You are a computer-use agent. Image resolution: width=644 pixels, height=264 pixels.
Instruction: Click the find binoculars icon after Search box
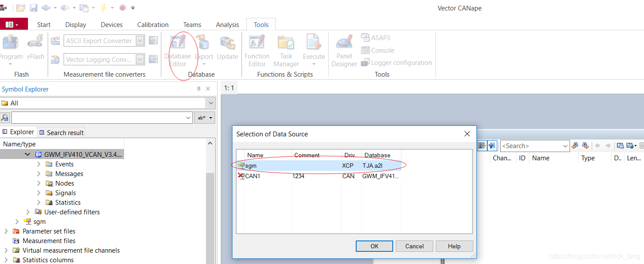575,146
